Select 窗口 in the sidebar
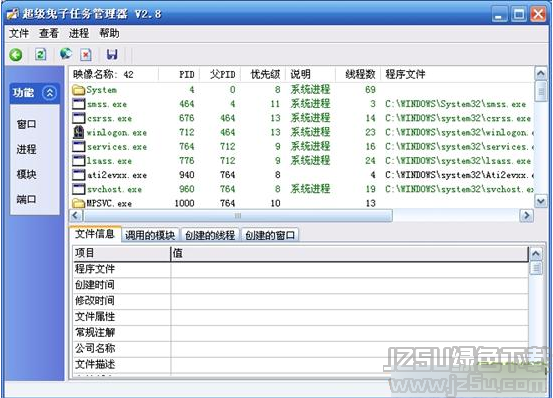Screen dimensions: 553x398 click(26, 124)
